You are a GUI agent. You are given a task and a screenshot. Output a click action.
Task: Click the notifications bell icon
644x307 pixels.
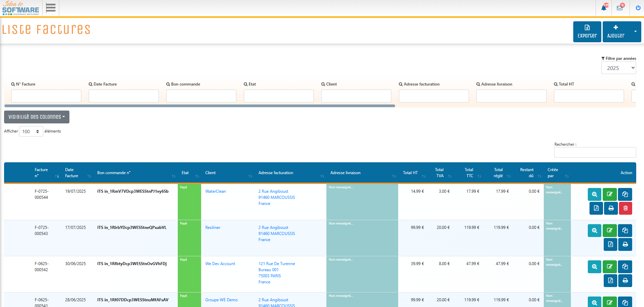[604, 8]
